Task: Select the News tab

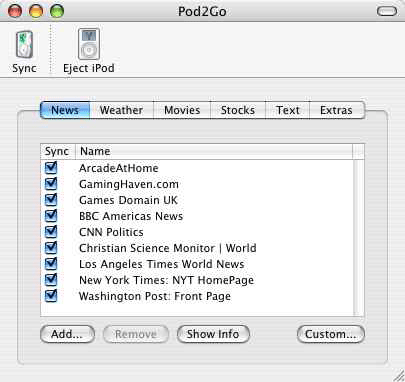Action: pos(65,110)
